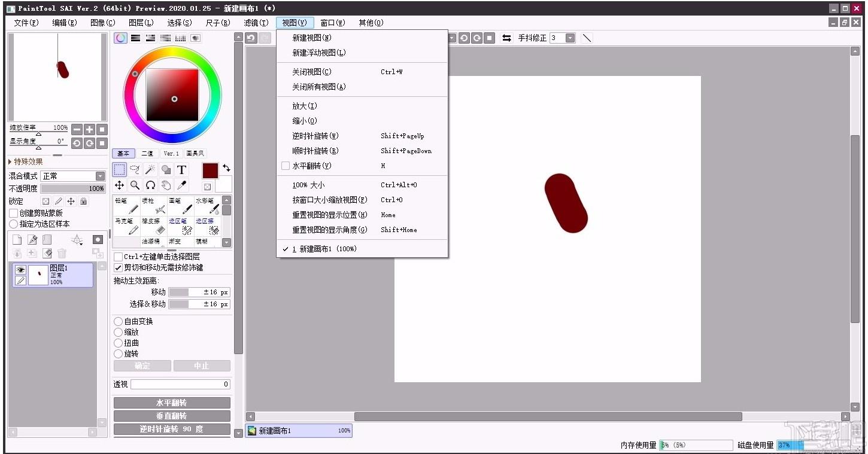Select the magic wand tool
This screenshot has height=454, width=868.
[151, 169]
